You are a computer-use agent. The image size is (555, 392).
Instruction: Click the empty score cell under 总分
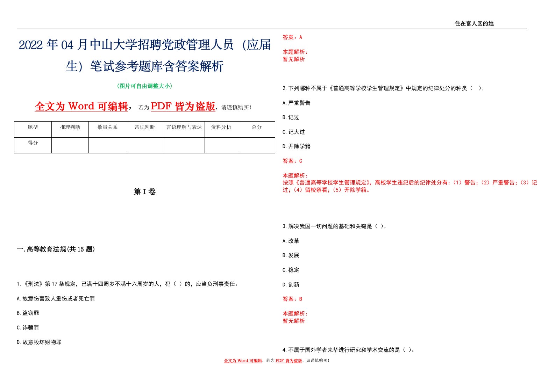[257, 145]
